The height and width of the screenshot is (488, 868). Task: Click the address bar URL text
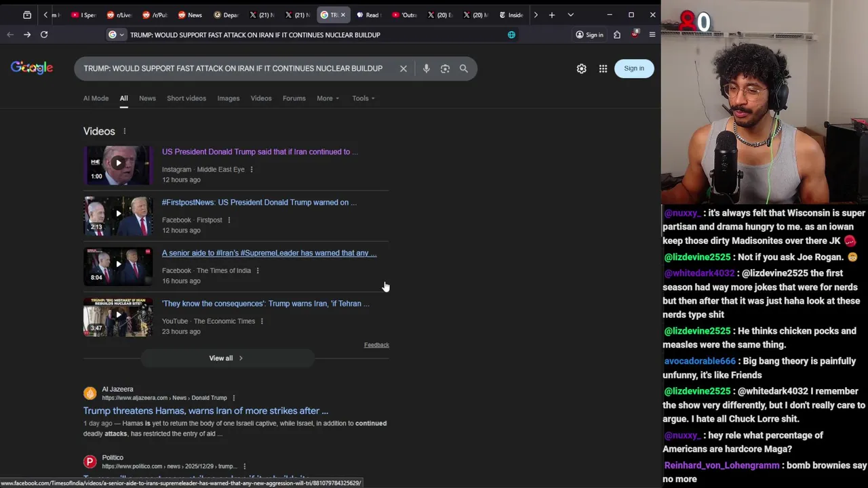point(255,35)
